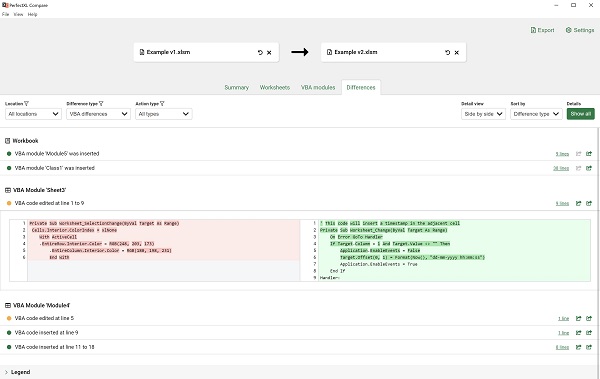The width and height of the screenshot is (600, 379).
Task: Open the All types dropdown
Action: coord(163,114)
